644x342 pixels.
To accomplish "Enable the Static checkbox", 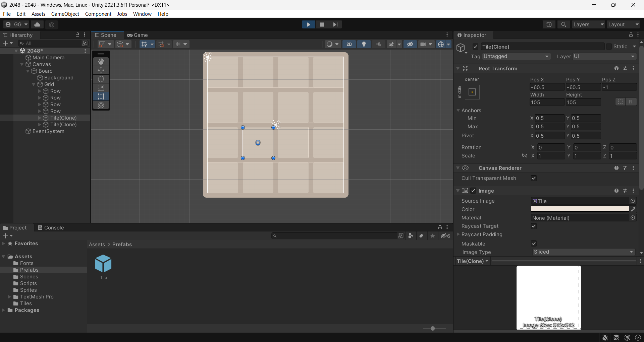I will [x=609, y=47].
